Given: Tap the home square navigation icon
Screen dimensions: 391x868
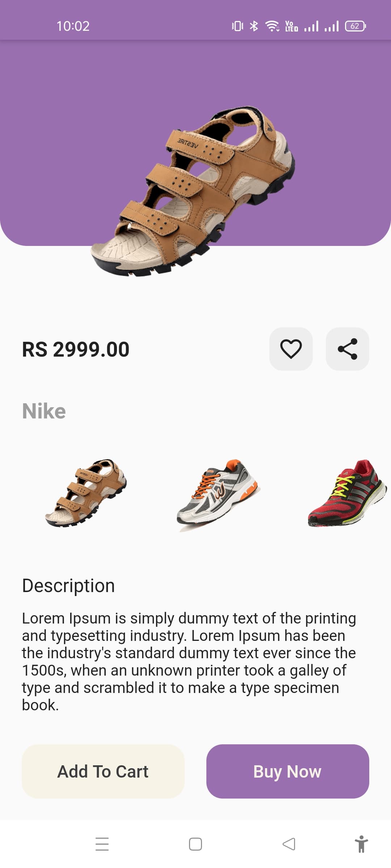Looking at the screenshot, I should [x=195, y=844].
